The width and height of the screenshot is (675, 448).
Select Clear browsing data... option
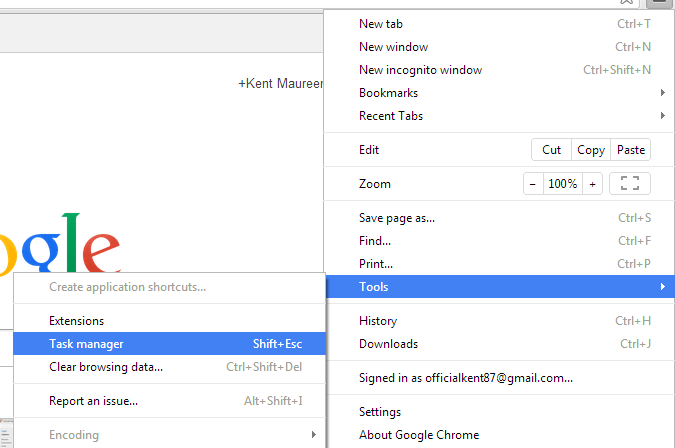(169, 367)
